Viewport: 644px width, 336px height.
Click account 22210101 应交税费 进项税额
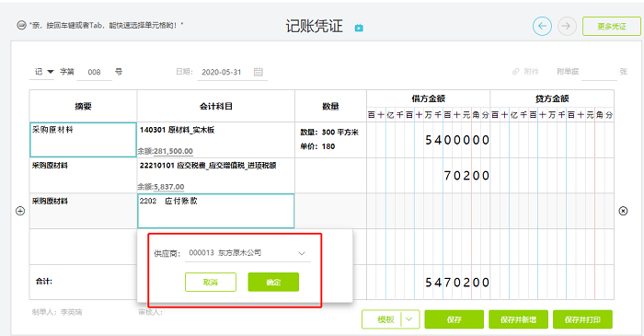pyautogui.click(x=208, y=166)
